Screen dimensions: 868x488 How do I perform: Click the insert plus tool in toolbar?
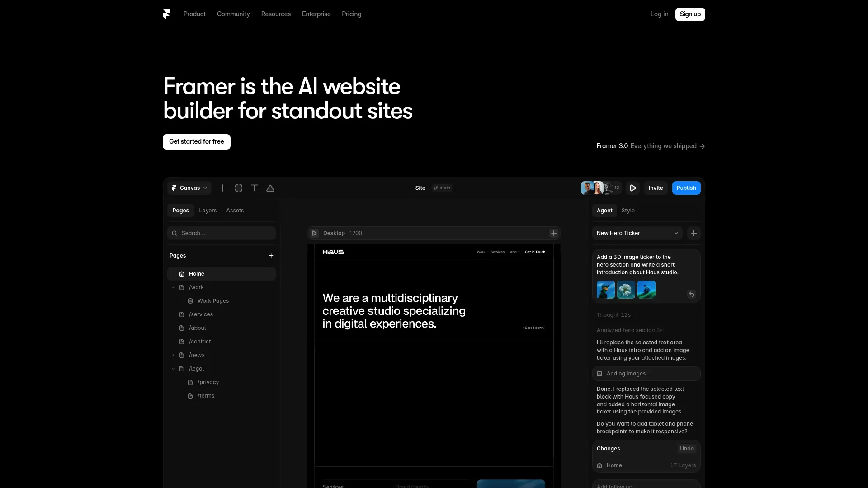pyautogui.click(x=223, y=188)
